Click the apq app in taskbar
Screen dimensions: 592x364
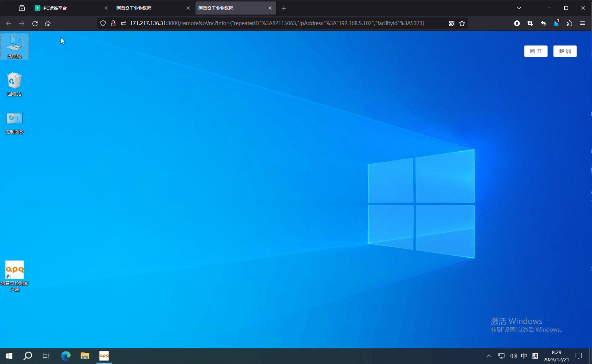click(x=104, y=356)
